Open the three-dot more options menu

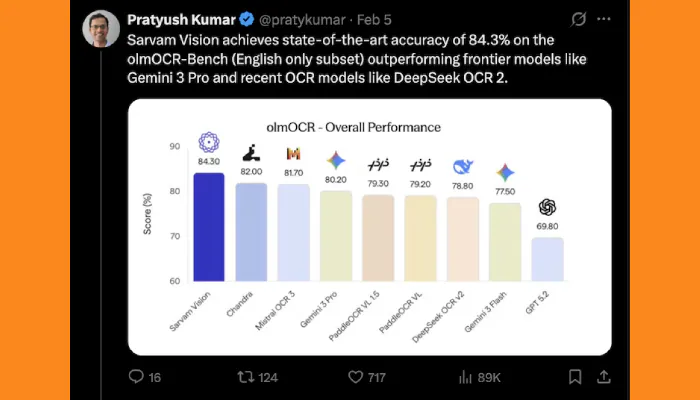click(x=605, y=19)
